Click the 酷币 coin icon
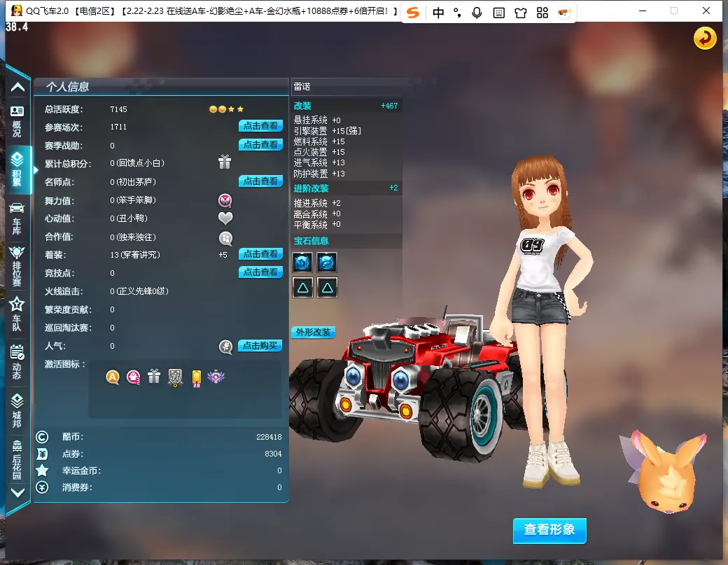The height and width of the screenshot is (565, 728). coord(42,437)
